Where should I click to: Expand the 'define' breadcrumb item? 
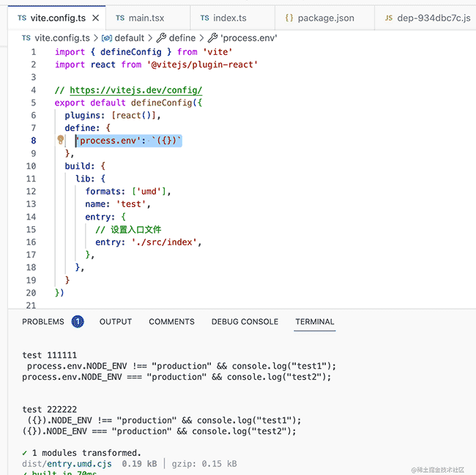tap(182, 37)
